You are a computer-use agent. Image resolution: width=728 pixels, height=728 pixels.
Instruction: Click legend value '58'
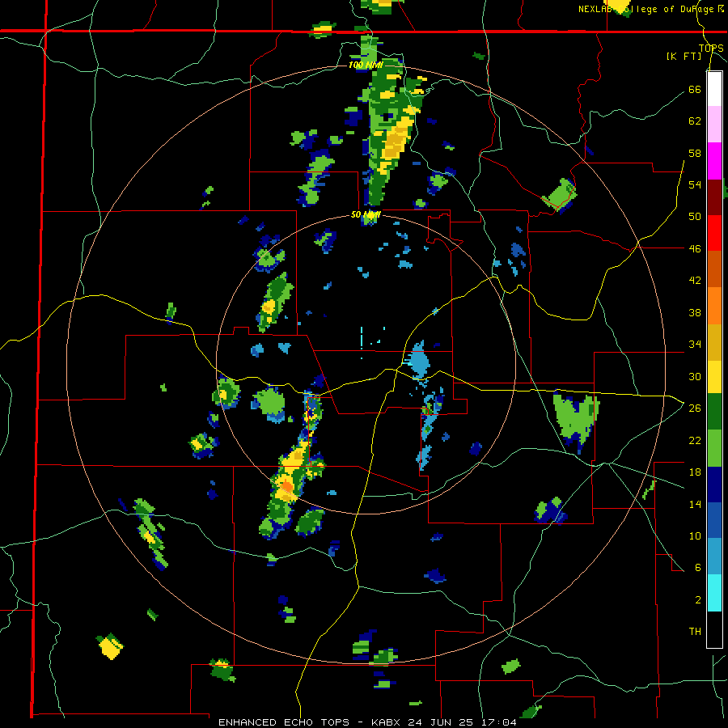click(695, 153)
